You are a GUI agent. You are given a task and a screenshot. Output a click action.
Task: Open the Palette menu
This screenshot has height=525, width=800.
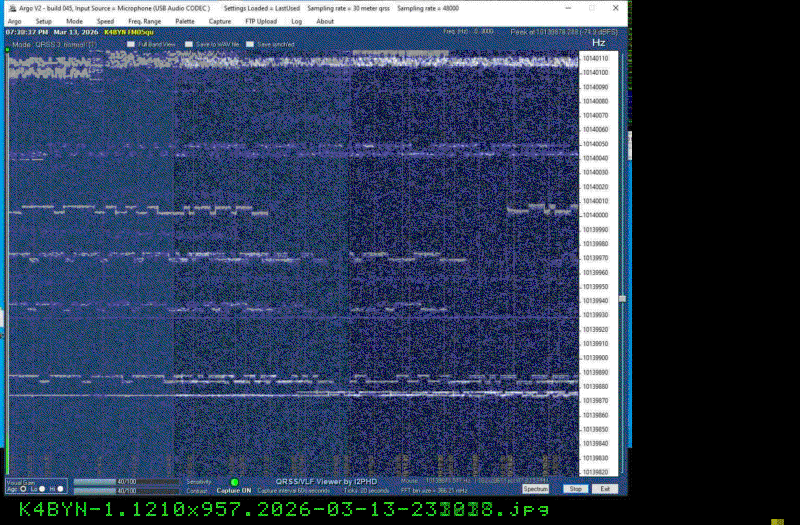pos(185,21)
